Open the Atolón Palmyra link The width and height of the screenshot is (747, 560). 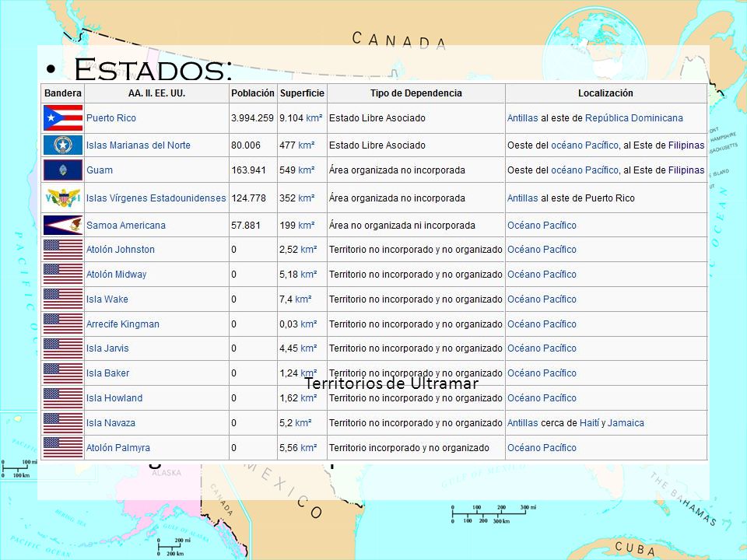click(x=118, y=448)
